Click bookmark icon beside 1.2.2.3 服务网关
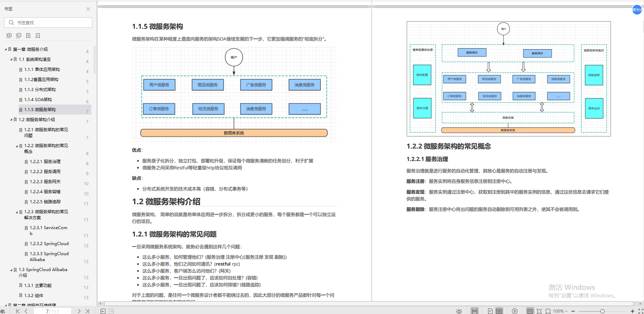Viewport: 644px width, 314px height. coord(26,182)
